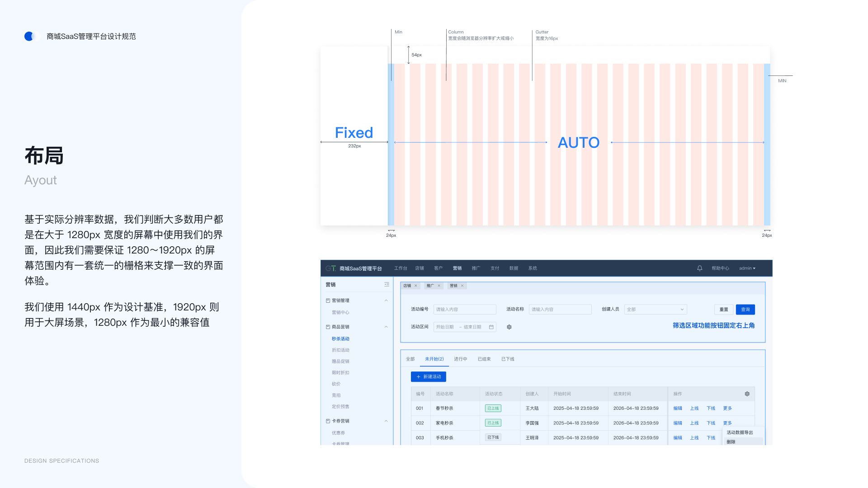Collapse the 卡券营销 sidebar group
This screenshot has height=488, width=868.
(x=386, y=421)
